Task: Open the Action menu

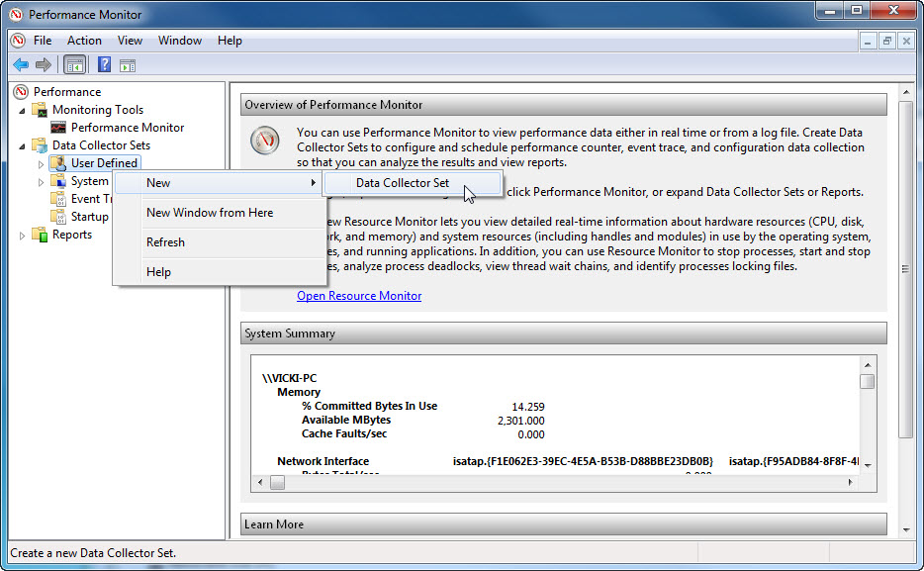Action: tap(84, 40)
